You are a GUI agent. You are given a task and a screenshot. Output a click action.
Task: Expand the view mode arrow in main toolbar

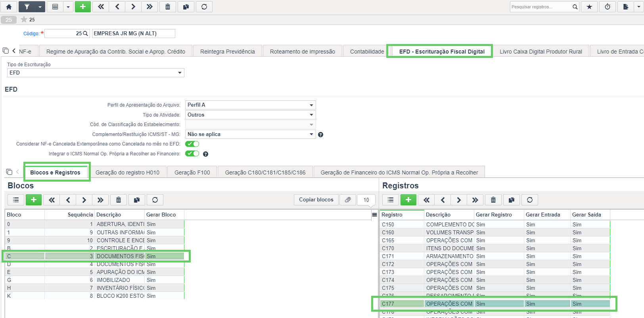pos(68,7)
